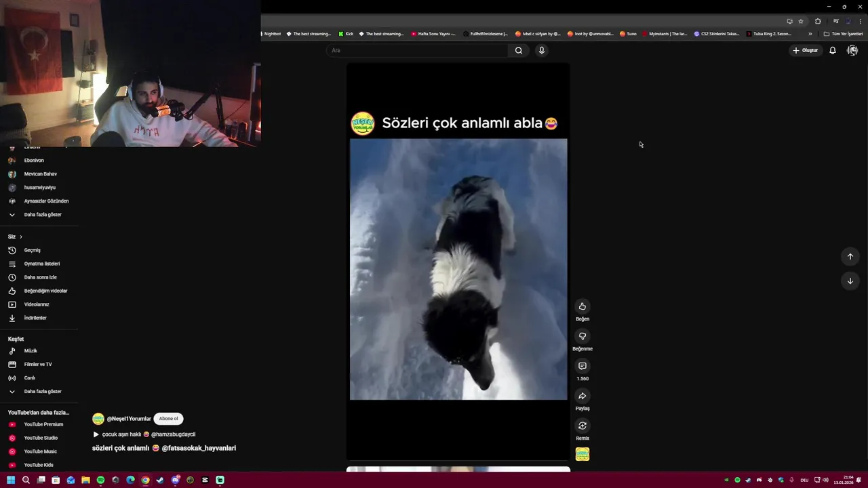Image resolution: width=868 pixels, height=488 pixels.
Task: Open the Siz section chevron
Action: coord(21,237)
